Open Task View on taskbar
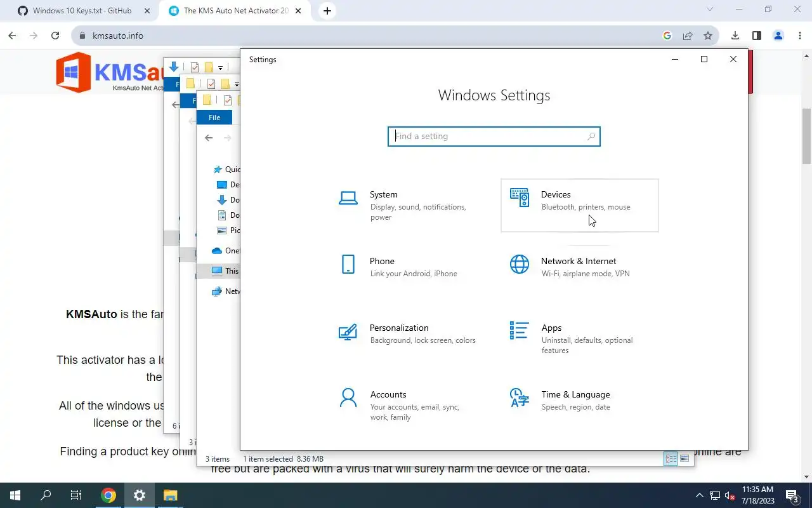Viewport: 812px width, 508px height. click(76, 495)
